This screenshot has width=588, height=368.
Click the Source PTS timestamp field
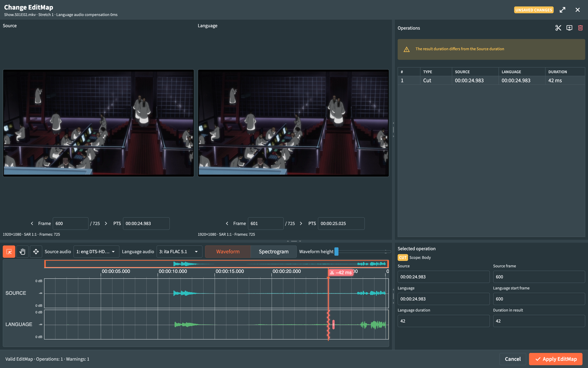coord(146,223)
